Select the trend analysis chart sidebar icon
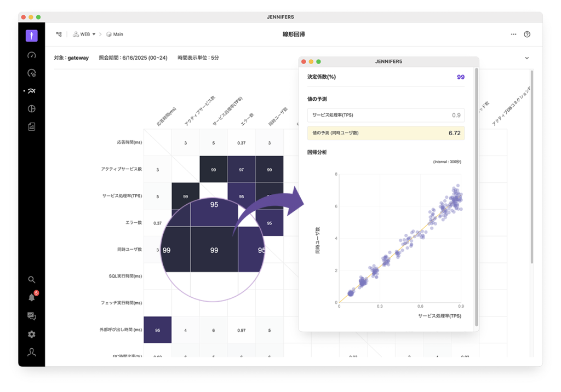The image size is (561, 392). 32,91
